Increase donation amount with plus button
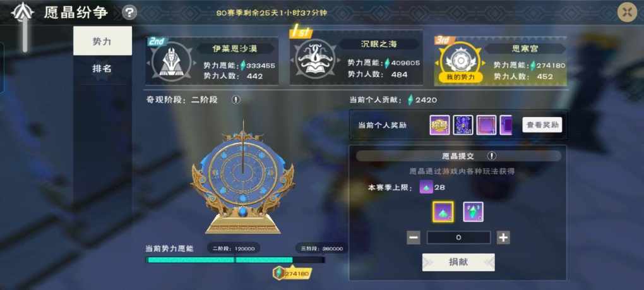 pos(503,238)
